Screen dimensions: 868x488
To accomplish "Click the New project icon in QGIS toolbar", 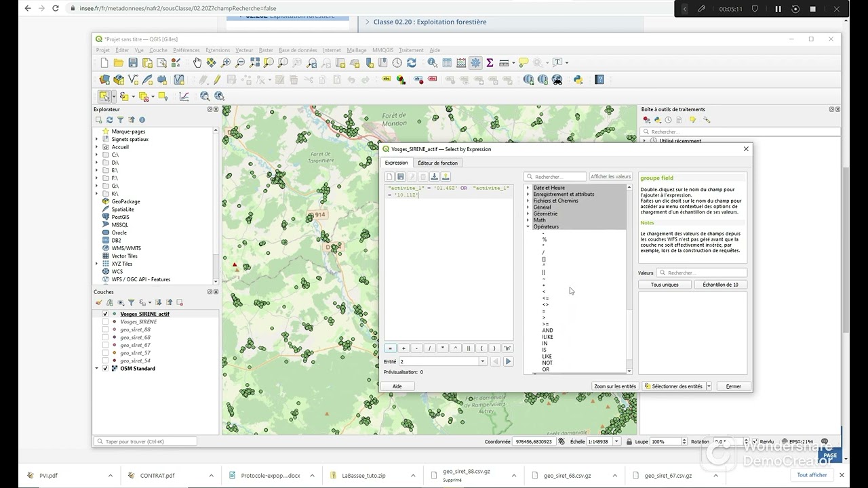I will point(104,63).
